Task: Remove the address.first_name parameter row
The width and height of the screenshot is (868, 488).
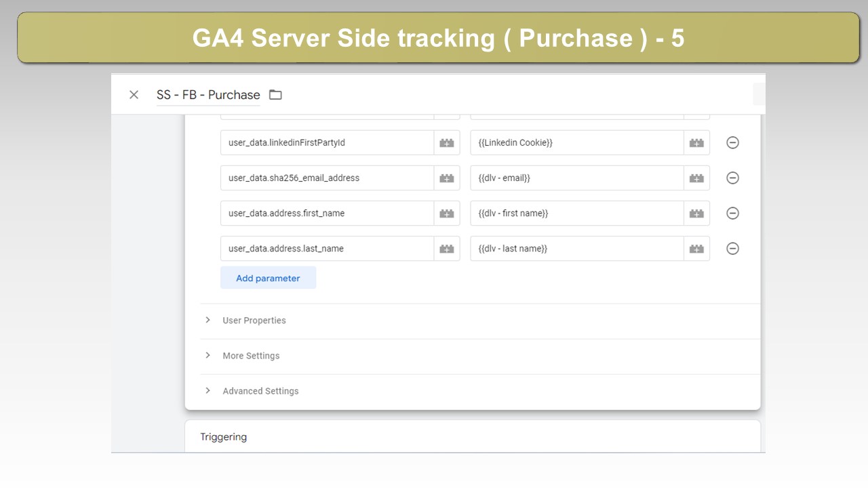Action: coord(732,213)
